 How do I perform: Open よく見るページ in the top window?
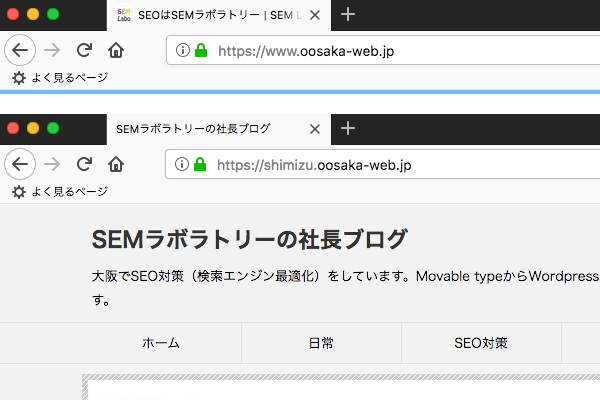click(x=60, y=78)
